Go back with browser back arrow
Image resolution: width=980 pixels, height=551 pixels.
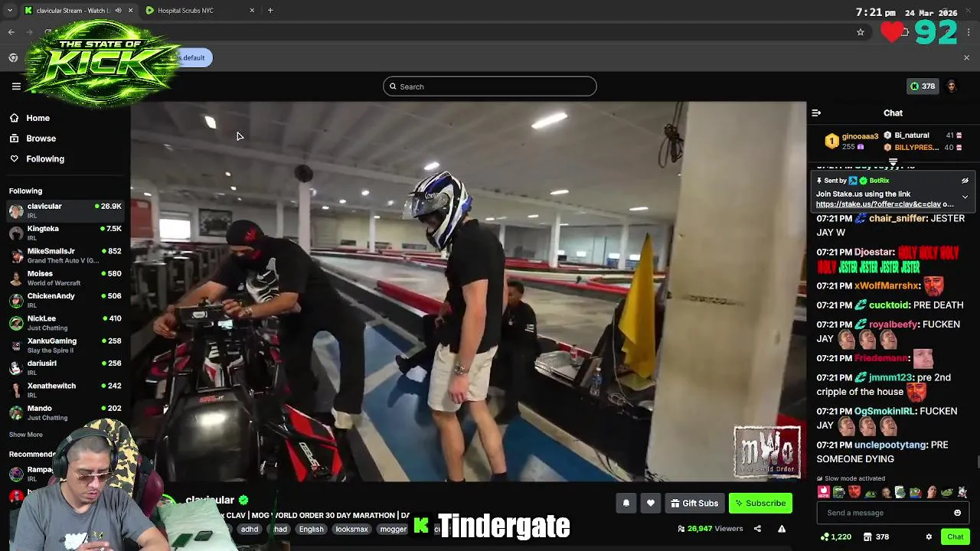point(11,32)
